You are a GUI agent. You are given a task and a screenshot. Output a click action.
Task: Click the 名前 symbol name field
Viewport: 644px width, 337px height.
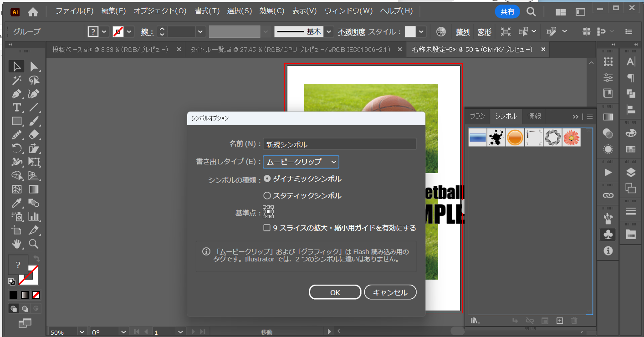[339, 144]
